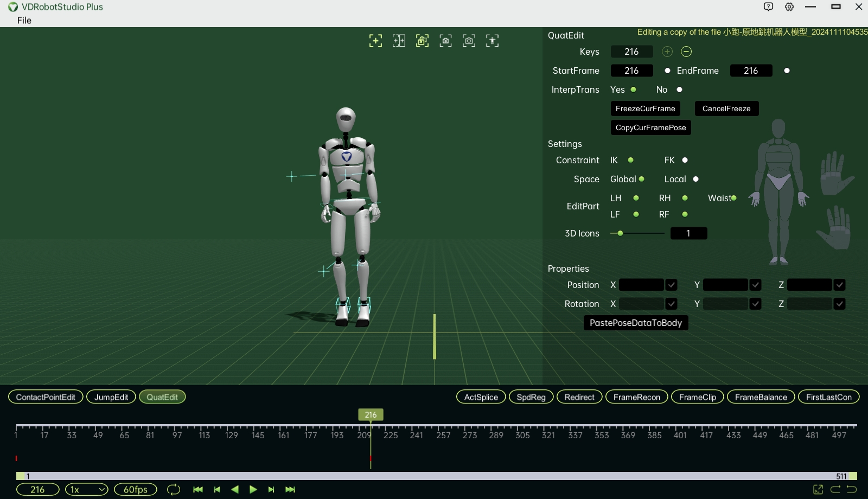Click the plus icon beside Keys
This screenshot has height=499, width=868.
coord(667,52)
